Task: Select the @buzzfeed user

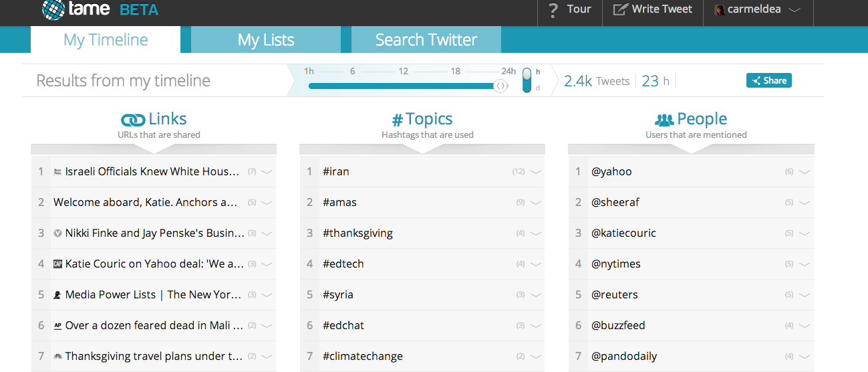Action: pyautogui.click(x=618, y=326)
